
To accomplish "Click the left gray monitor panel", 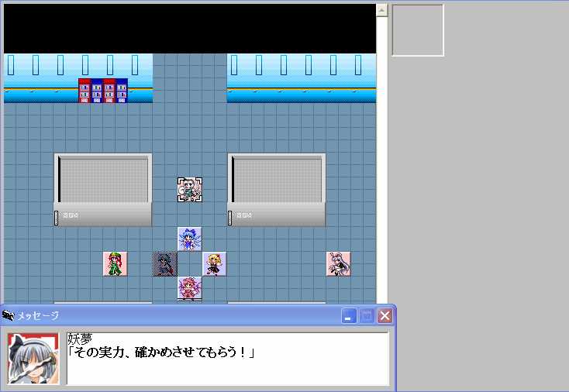I will pos(103,190).
